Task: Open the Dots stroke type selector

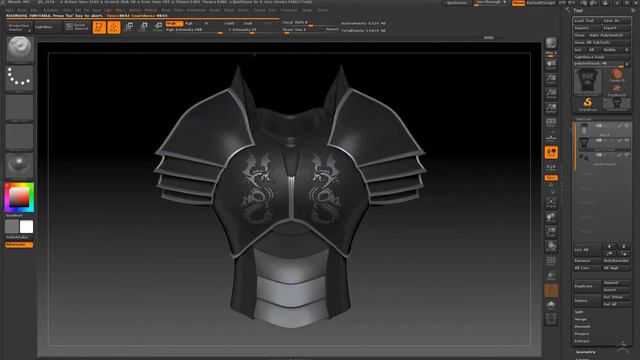Action: pyautogui.click(x=20, y=78)
